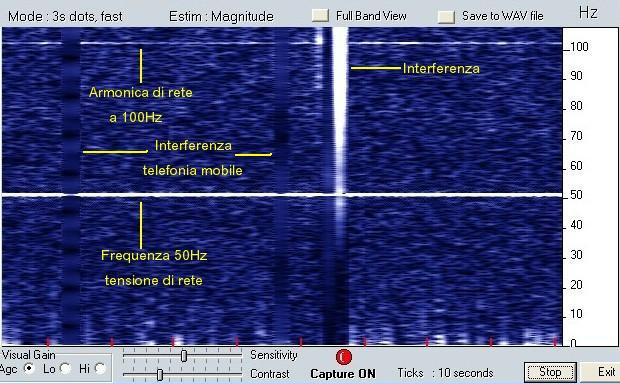The image size is (620, 384).
Task: Click the Sensitivity slider thumb
Action: [x=183, y=356]
